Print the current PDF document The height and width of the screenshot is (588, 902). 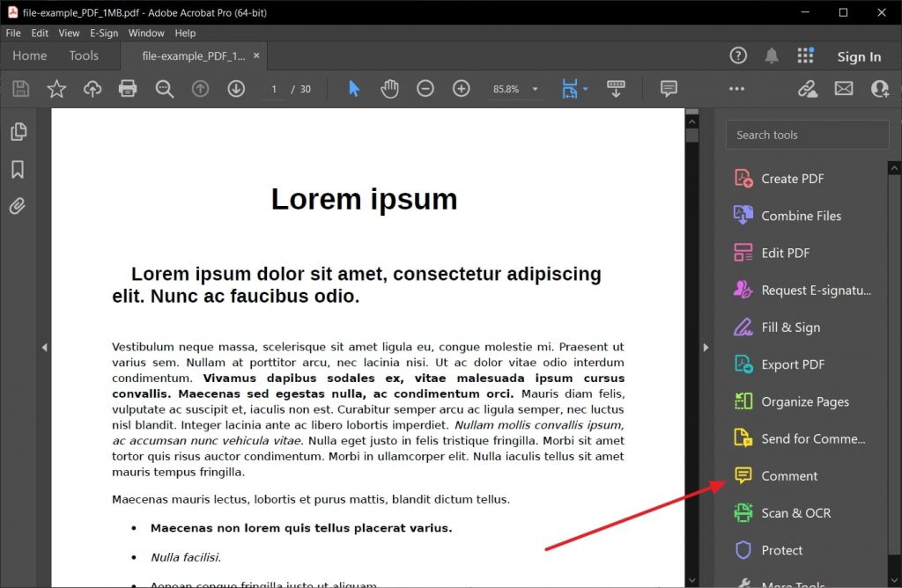(x=129, y=88)
